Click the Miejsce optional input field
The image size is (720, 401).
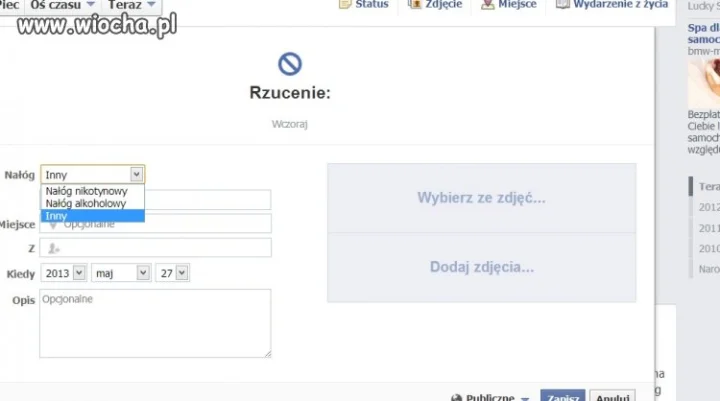pyautogui.click(x=155, y=224)
